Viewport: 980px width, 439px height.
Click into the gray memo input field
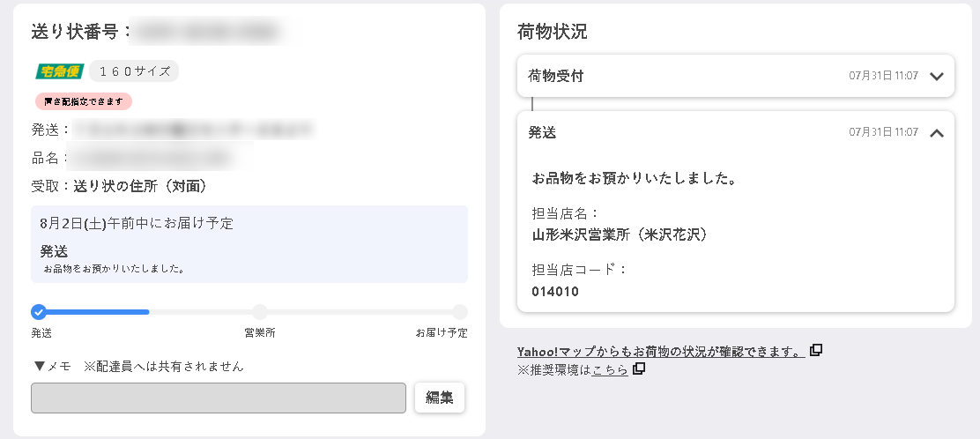pos(219,398)
